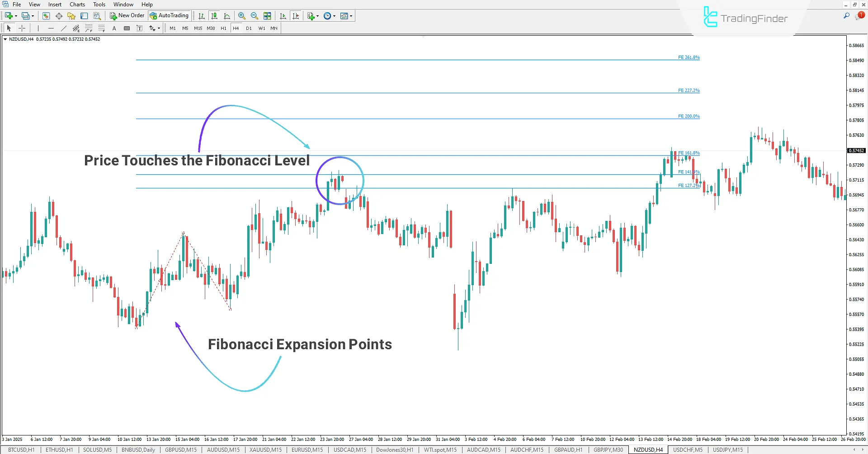Screen dimensions: 868x454
Task: Switch to the EURUSD,M15 chart tab
Action: pos(307,449)
